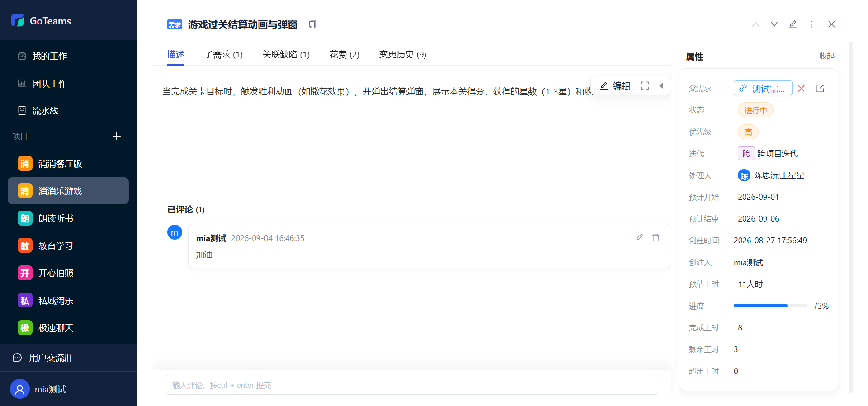
Task: Open the 消消餐厅版 project
Action: coord(68,164)
